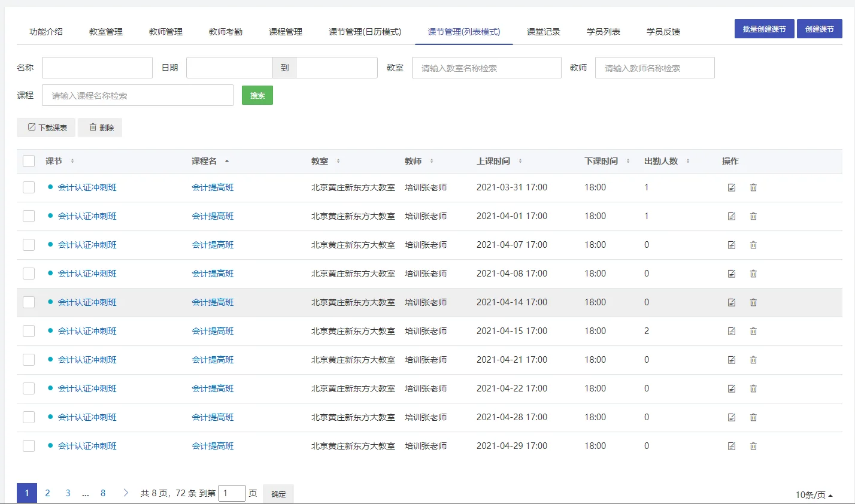Edit the 2021-03-31 lesson row
This screenshot has width=855, height=504.
click(732, 187)
